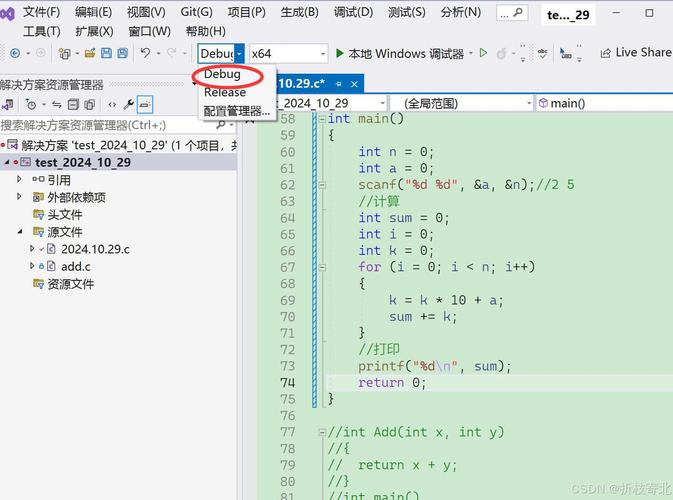Viewport: 673px width, 500px height.
Task: Select add.c in Solution Explorer
Action: [75, 266]
